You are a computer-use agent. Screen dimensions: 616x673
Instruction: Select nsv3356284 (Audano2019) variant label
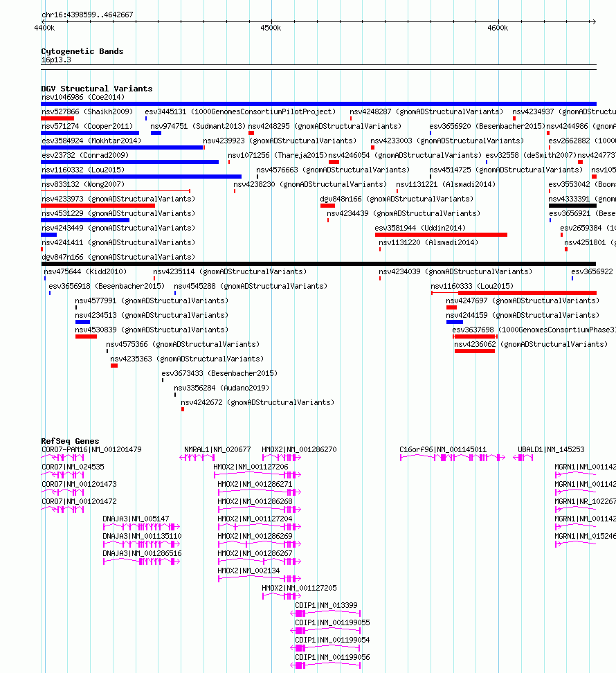[x=221, y=388]
